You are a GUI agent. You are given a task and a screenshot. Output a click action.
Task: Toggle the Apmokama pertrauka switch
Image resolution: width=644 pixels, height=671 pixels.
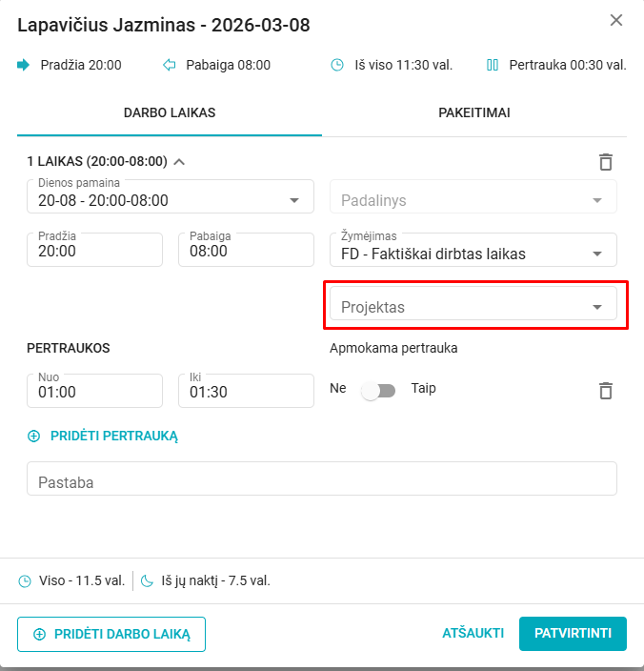(378, 390)
